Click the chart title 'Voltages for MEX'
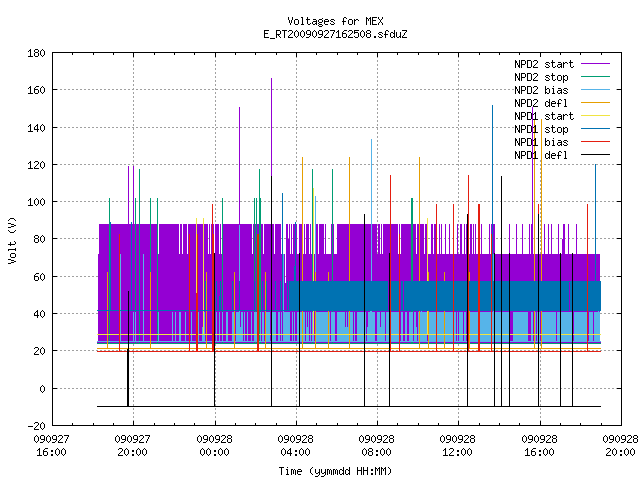640x480 pixels. click(x=335, y=21)
